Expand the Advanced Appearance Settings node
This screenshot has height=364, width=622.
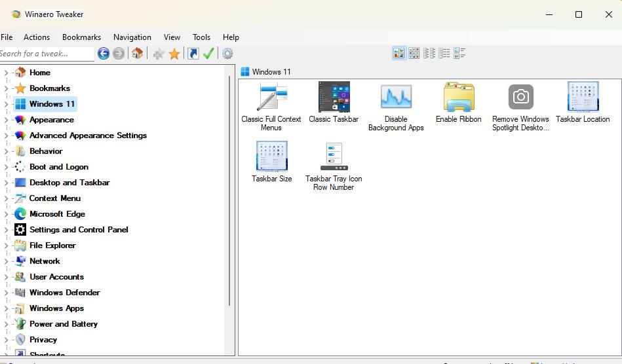(x=6, y=136)
